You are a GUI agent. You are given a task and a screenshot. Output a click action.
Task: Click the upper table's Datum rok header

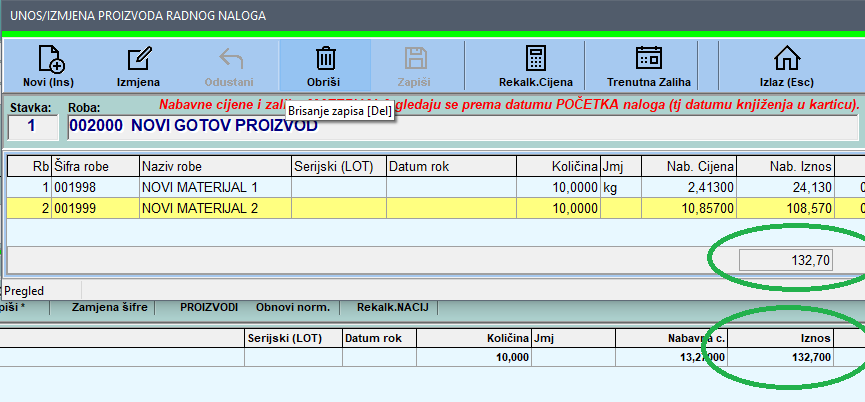451,167
